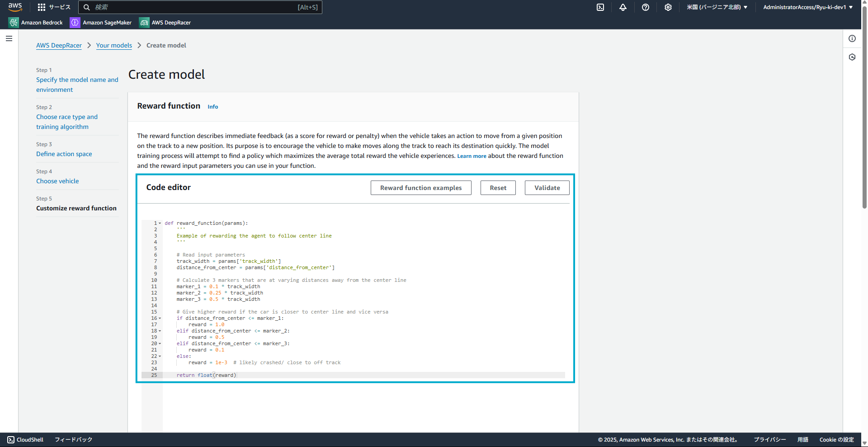Image resolution: width=868 pixels, height=447 pixels.
Task: Click the AWS DeepRacer shortcut label
Action: tap(171, 23)
